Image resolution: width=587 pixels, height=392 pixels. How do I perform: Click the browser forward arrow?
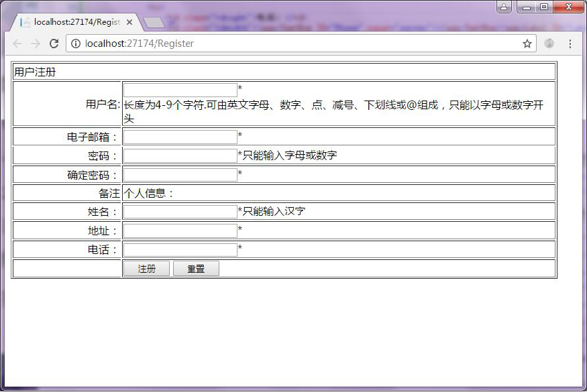tap(36, 44)
